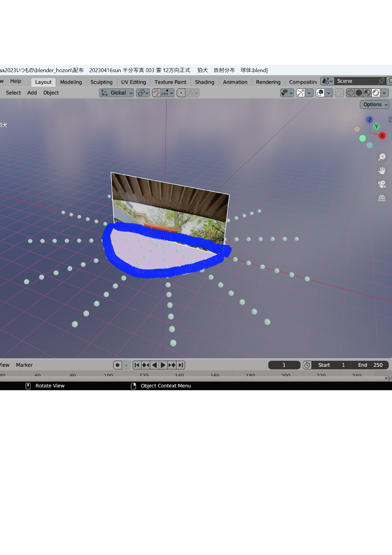Toggle snapping magnet icon
The width and height of the screenshot is (392, 555).
[156, 93]
